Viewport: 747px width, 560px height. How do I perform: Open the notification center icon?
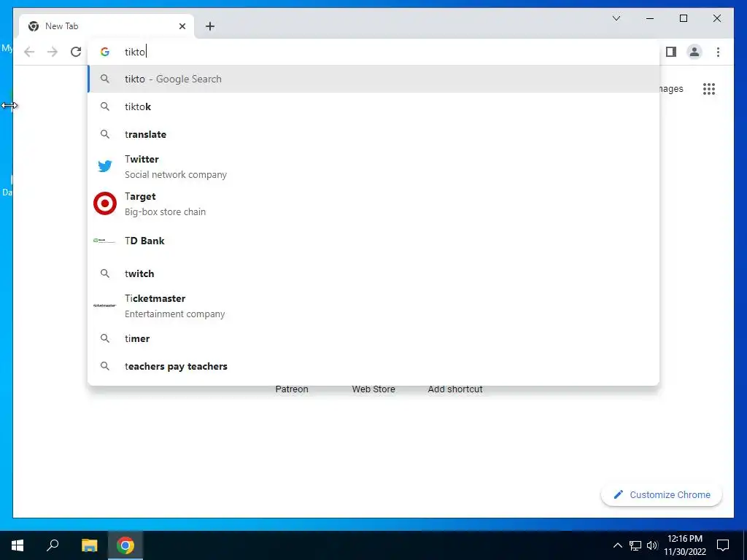tap(723, 545)
